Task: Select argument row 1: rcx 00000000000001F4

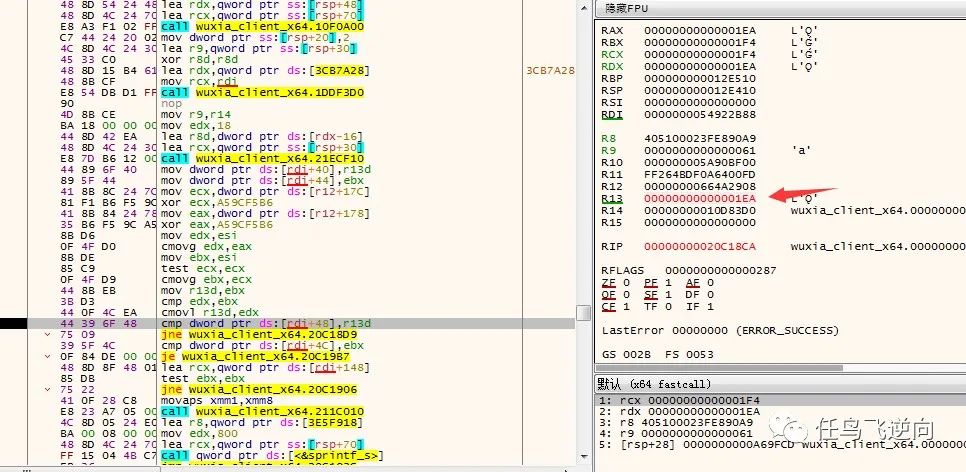Action: [781, 400]
